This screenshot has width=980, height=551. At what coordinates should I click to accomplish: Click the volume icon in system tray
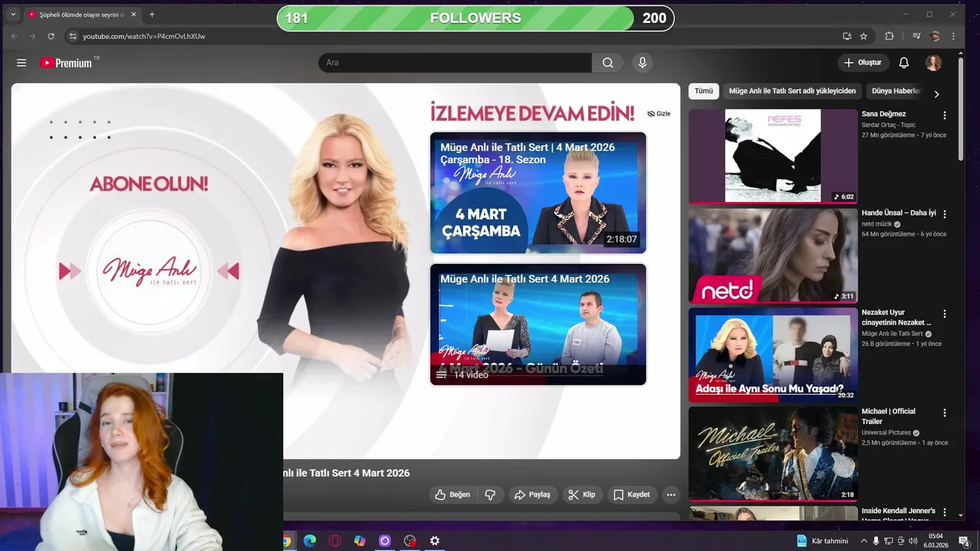coord(913,541)
